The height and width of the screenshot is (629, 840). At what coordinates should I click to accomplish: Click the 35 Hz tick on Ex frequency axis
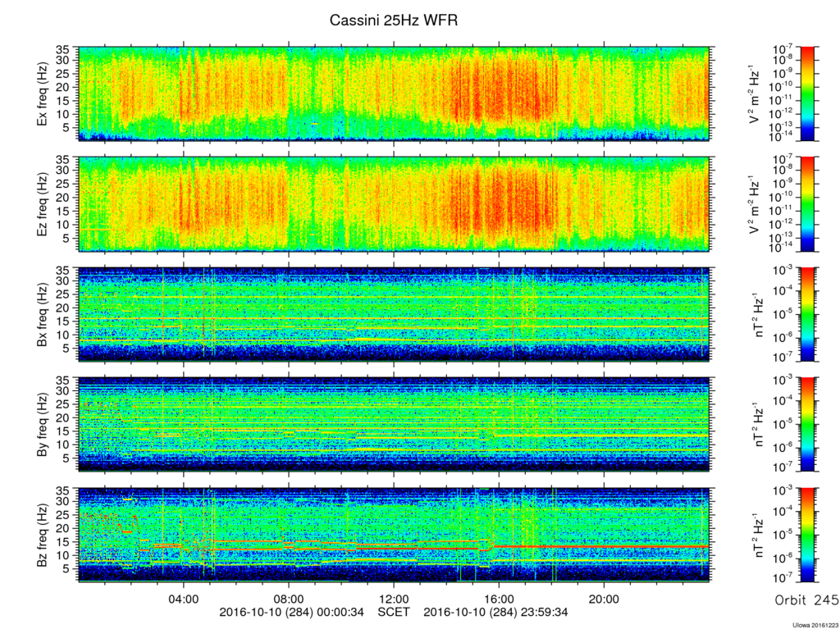(64, 50)
